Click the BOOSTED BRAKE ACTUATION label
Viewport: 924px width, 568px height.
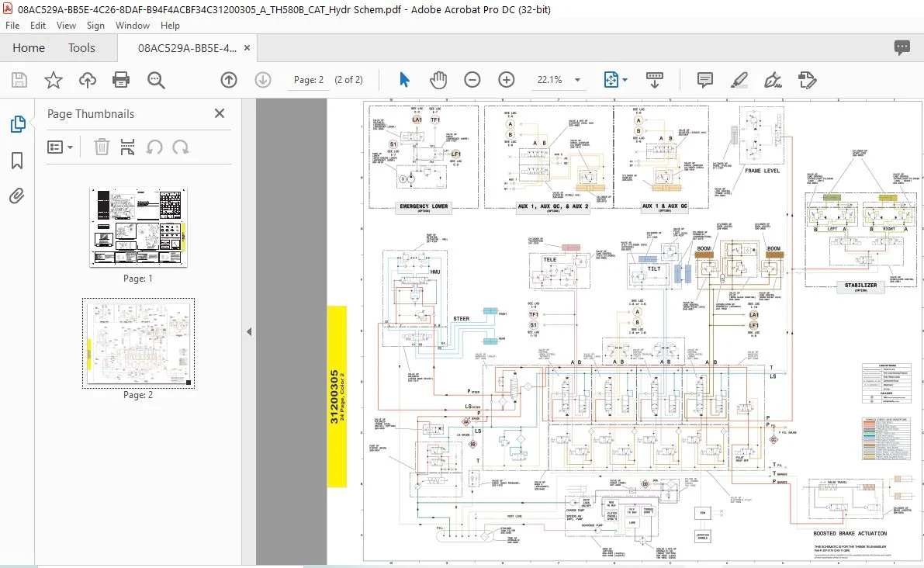[850, 533]
